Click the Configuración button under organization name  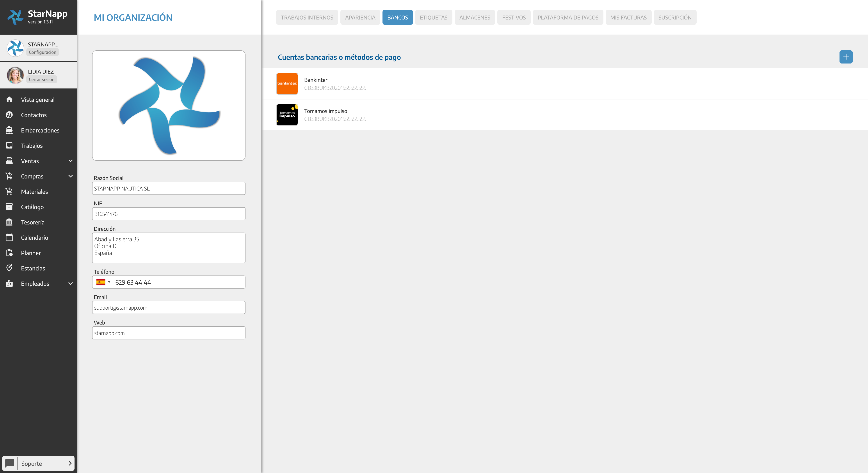(43, 52)
